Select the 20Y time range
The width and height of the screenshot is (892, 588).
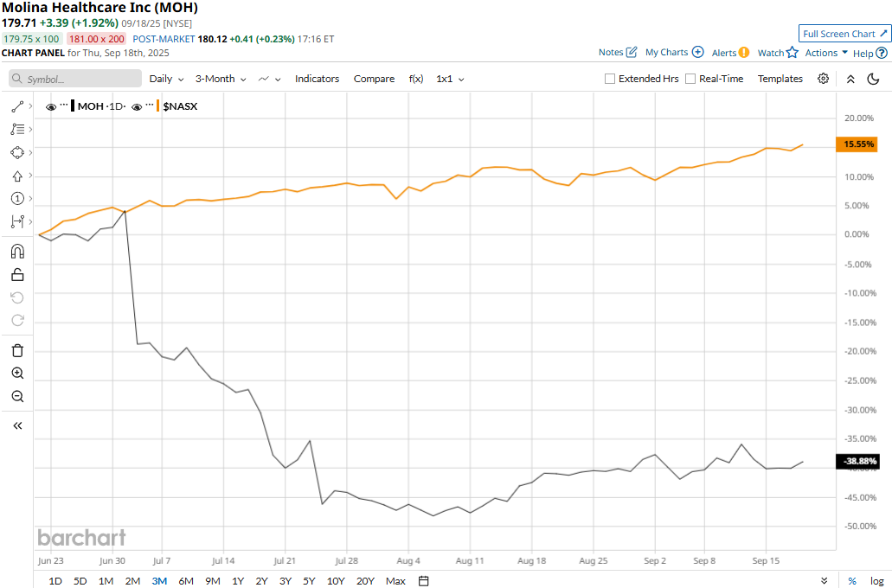(x=365, y=580)
